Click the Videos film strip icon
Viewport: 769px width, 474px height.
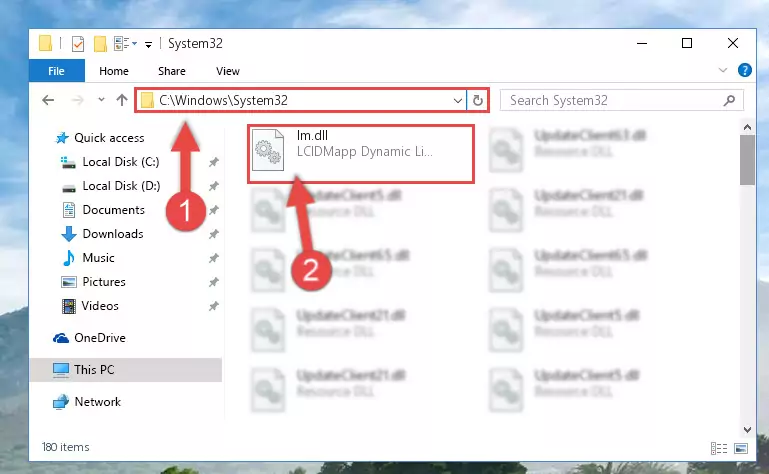[x=69, y=306]
